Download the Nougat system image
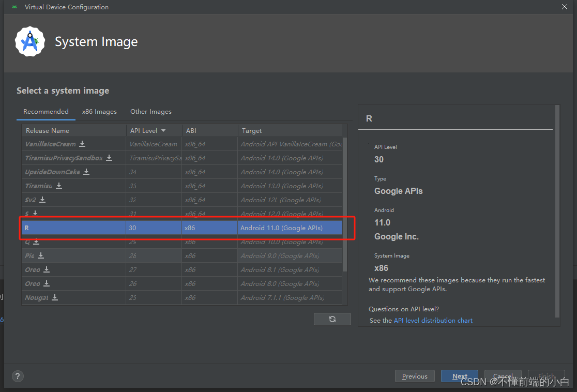The image size is (577, 392). pyautogui.click(x=54, y=297)
